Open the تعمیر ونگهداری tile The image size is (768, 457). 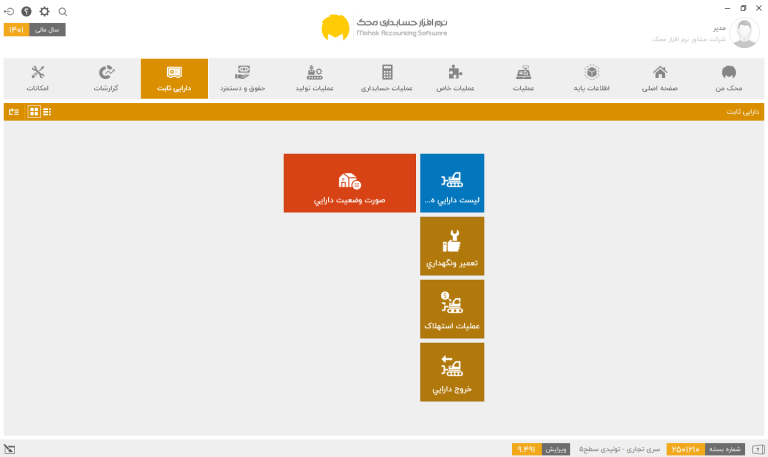[452, 246]
